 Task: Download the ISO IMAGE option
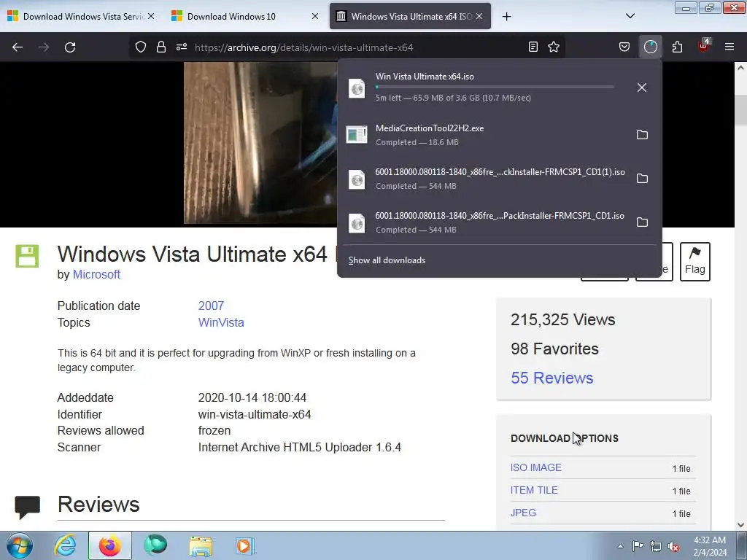[536, 467]
